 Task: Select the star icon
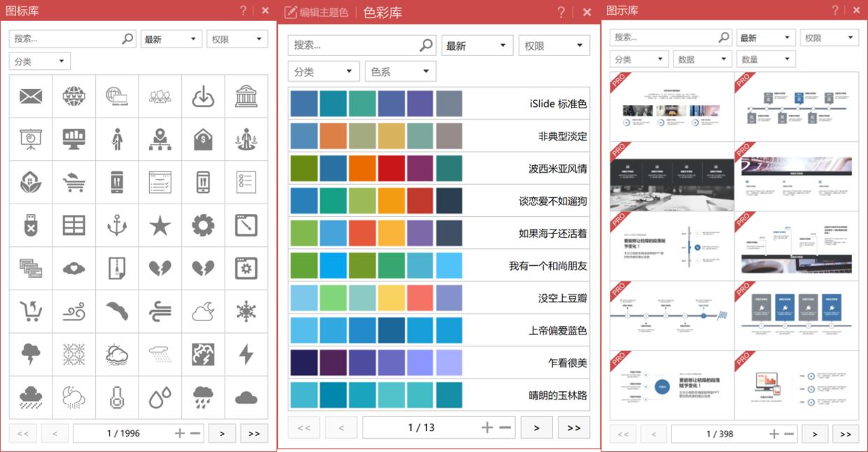[x=160, y=225]
